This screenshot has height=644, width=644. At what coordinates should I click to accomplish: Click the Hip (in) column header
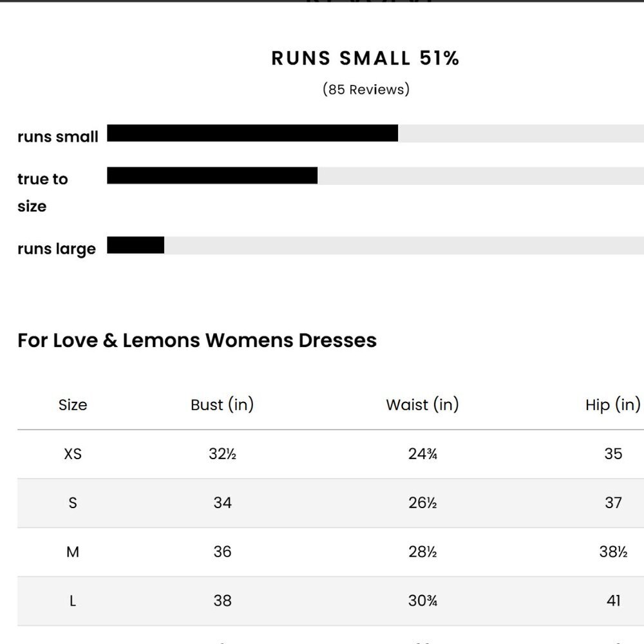pyautogui.click(x=613, y=404)
